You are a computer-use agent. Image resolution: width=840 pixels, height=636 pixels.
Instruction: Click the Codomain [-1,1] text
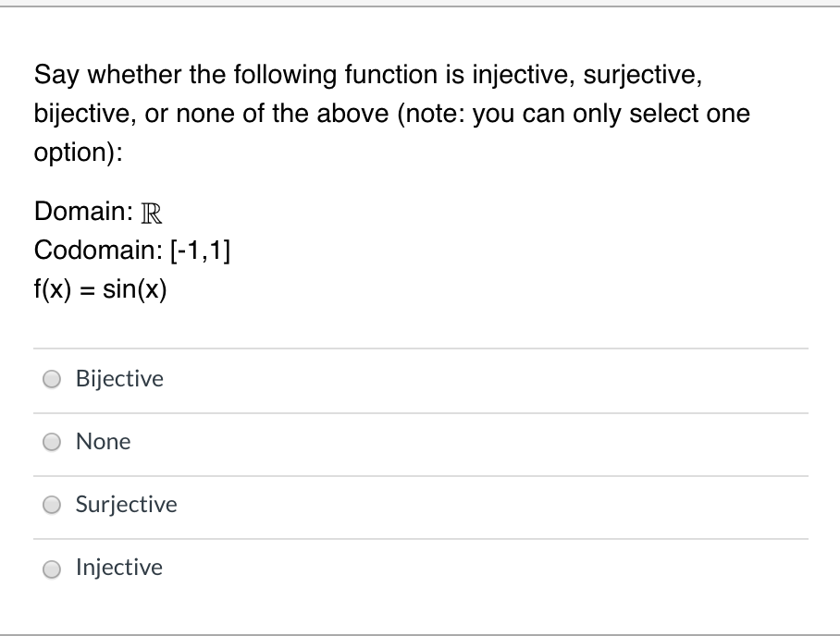coord(132,250)
